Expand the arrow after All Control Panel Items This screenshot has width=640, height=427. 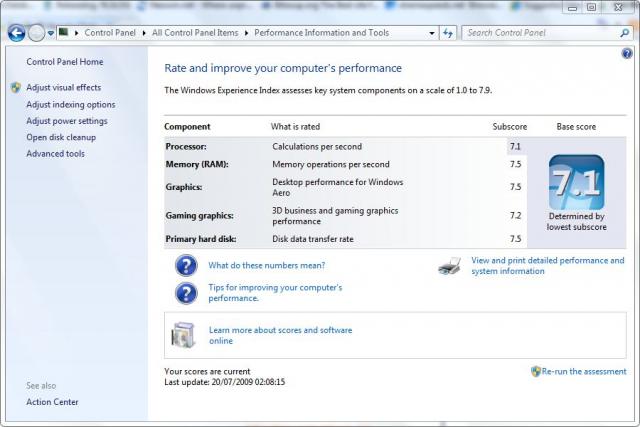click(247, 33)
